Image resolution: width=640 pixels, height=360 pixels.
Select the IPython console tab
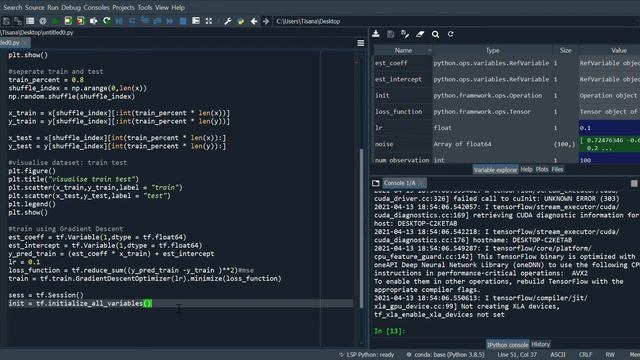point(507,345)
